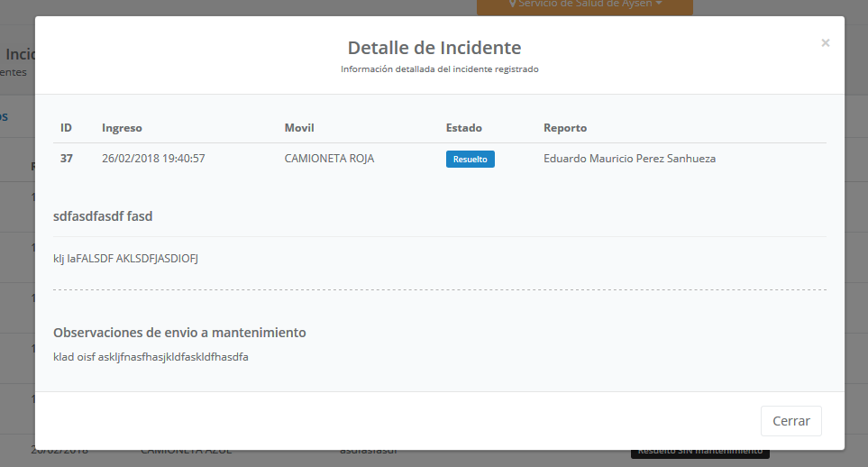Click Observaciones de envio a mantenimiento heading
The height and width of the screenshot is (467, 868).
pos(179,333)
